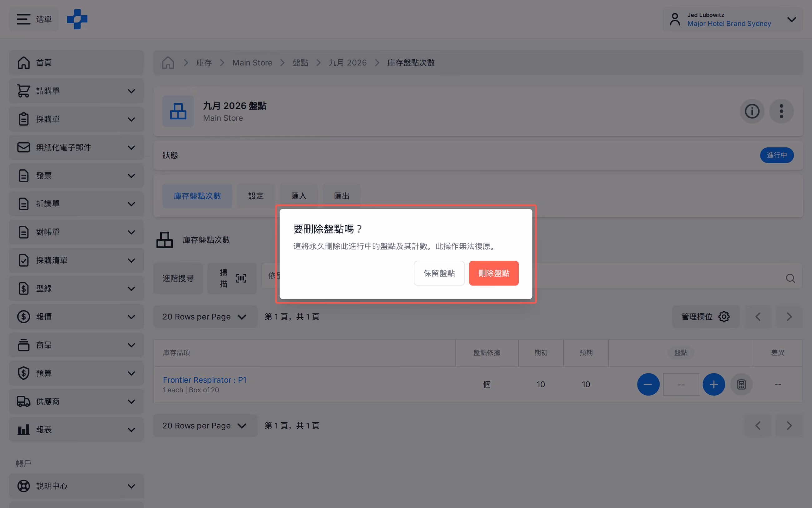
Task: Click the 管理欄位 gear button
Action: tap(706, 316)
